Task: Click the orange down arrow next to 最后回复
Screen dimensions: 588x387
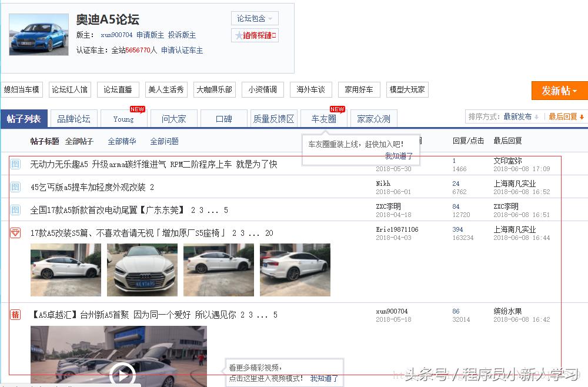Action: pyautogui.click(x=582, y=116)
